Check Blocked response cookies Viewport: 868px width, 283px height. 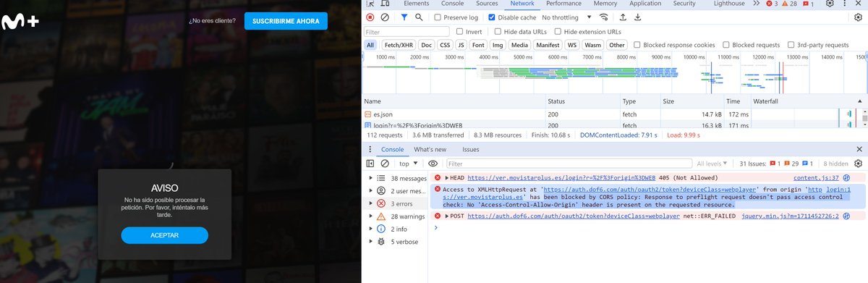point(637,45)
